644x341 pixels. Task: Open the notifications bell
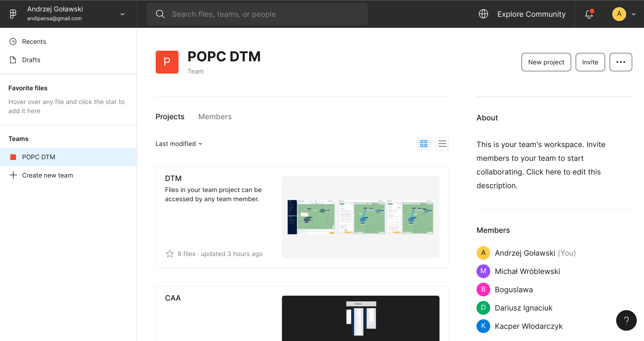tap(589, 14)
